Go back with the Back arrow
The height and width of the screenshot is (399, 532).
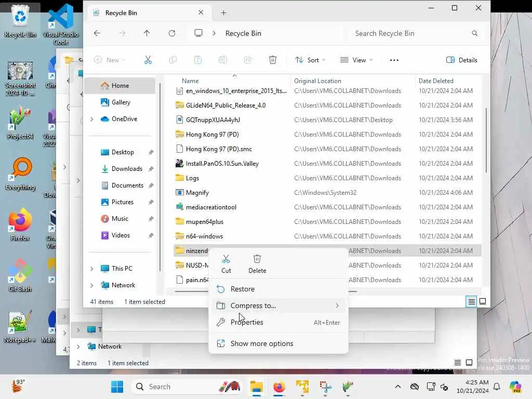[97, 33]
